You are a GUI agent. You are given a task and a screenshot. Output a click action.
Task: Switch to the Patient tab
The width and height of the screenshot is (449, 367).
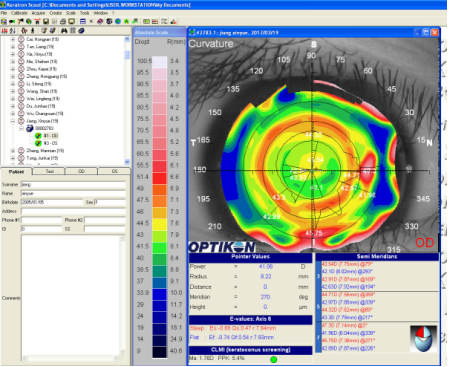click(x=16, y=172)
